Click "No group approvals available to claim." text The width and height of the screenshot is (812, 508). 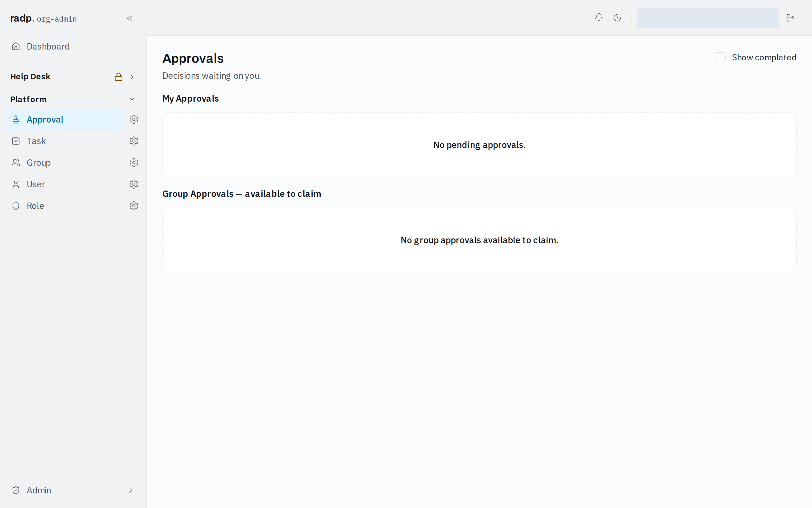point(480,240)
